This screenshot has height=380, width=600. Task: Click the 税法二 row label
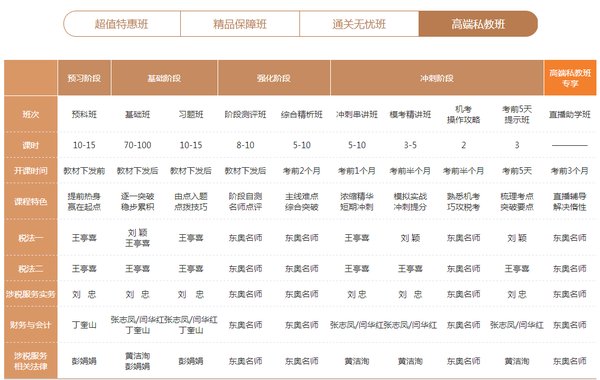(x=31, y=268)
